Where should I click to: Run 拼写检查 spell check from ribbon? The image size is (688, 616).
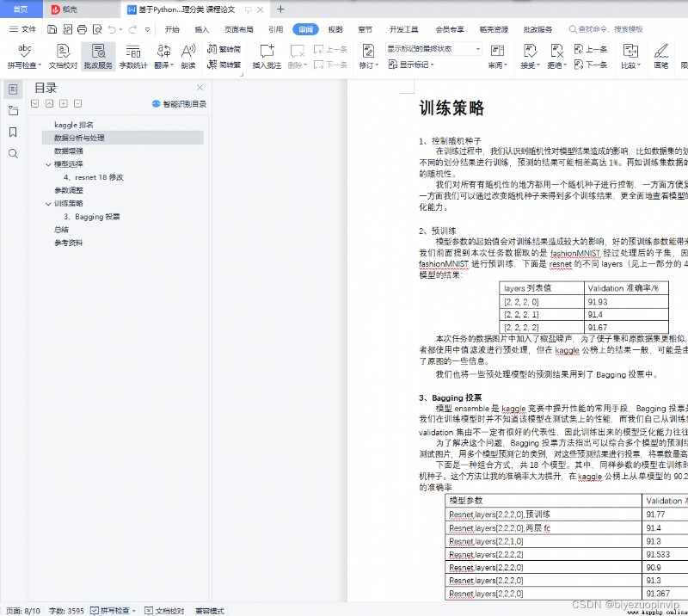point(25,57)
